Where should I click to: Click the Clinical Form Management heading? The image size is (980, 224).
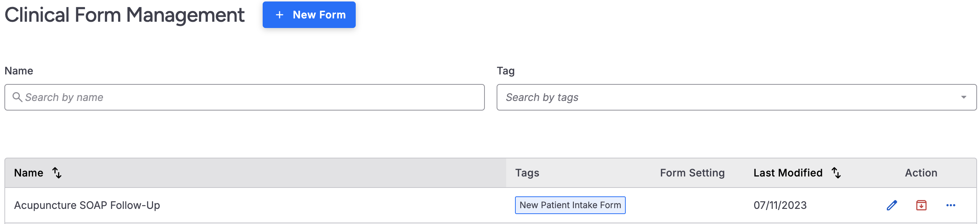coord(124,15)
